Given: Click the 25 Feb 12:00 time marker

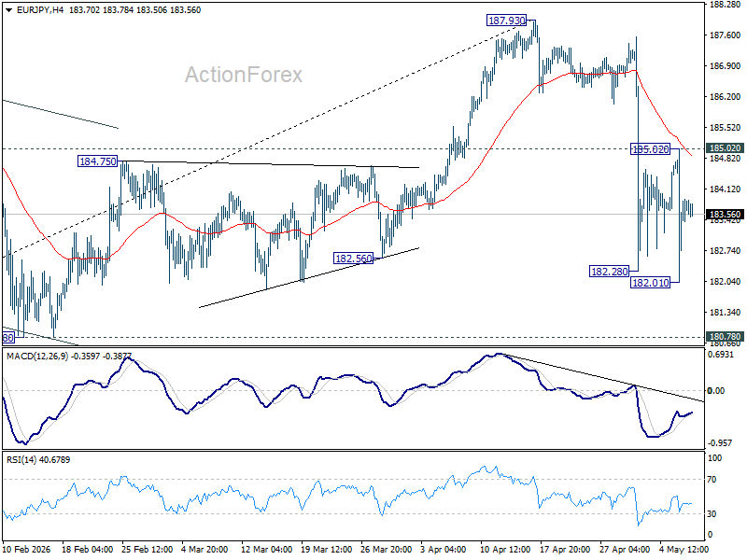Looking at the screenshot, I should [x=148, y=549].
